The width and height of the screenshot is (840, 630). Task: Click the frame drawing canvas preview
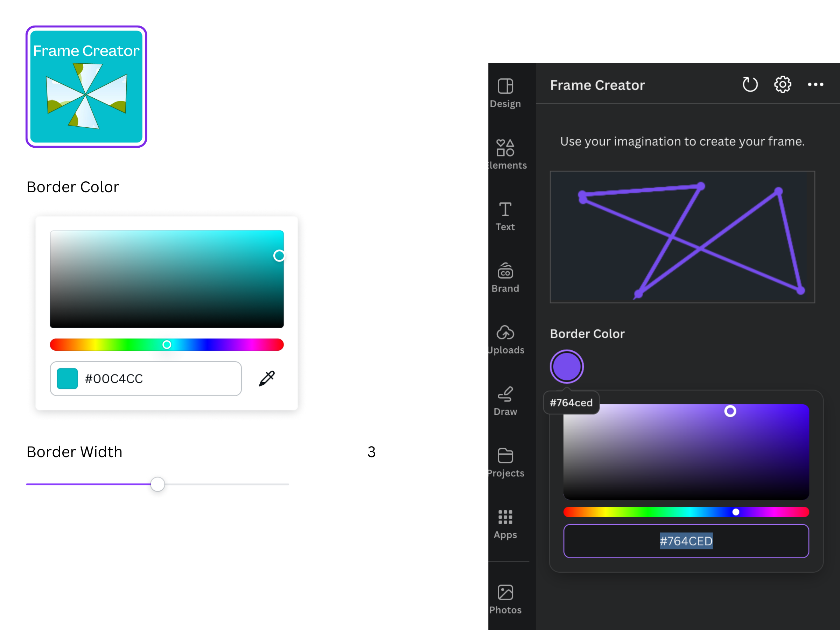(682, 237)
